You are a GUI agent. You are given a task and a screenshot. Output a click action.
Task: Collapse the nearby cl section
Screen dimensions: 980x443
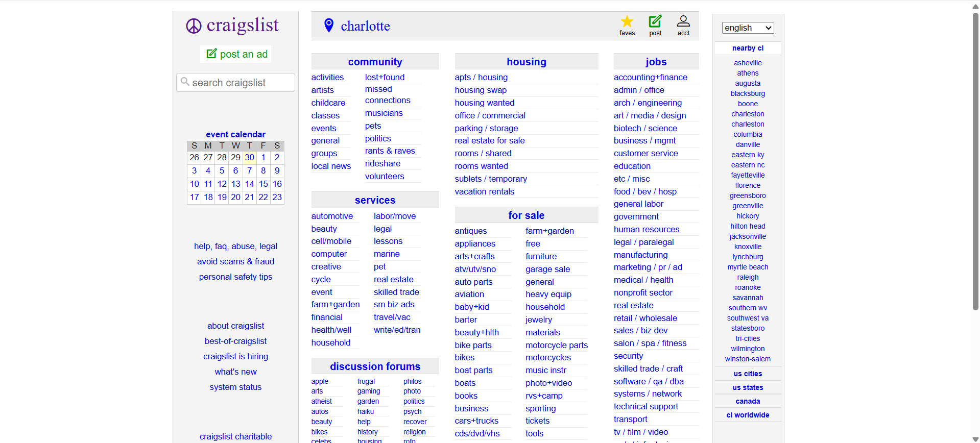coord(748,48)
